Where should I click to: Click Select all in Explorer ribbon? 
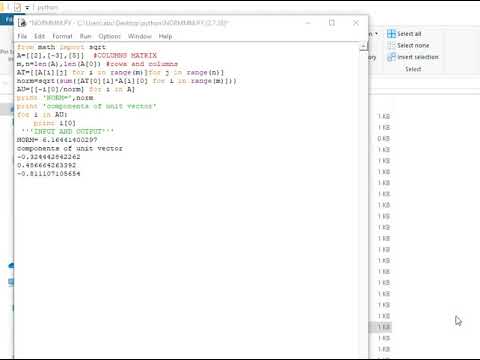click(x=409, y=34)
